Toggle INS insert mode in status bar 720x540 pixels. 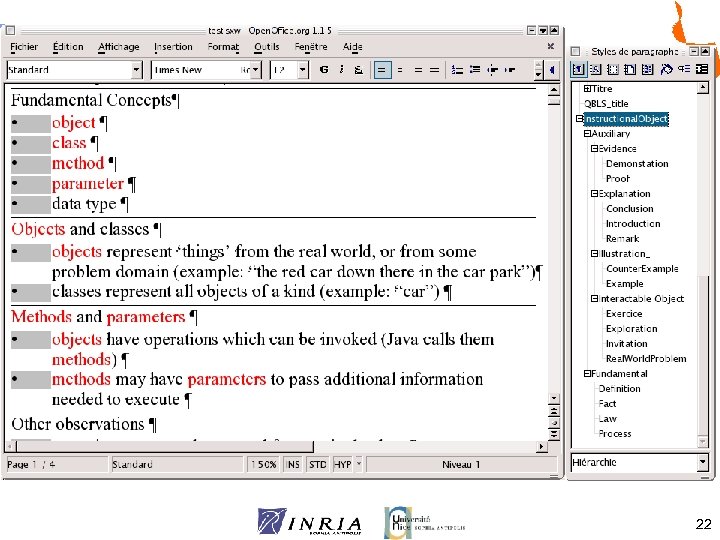tap(293, 464)
